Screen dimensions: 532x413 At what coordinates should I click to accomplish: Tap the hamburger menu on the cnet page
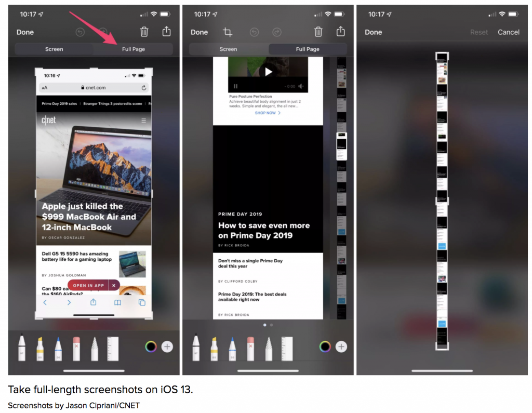[x=144, y=121]
